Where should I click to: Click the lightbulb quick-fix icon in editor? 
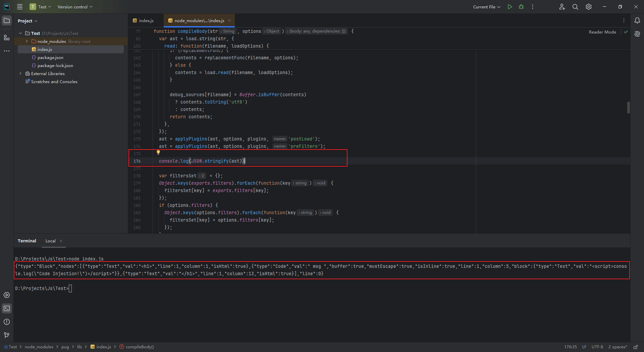tap(158, 153)
